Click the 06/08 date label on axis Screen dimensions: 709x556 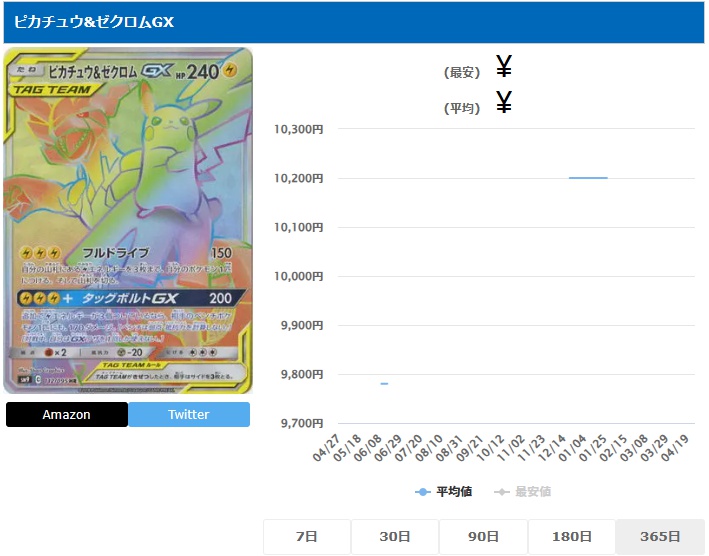(368, 448)
